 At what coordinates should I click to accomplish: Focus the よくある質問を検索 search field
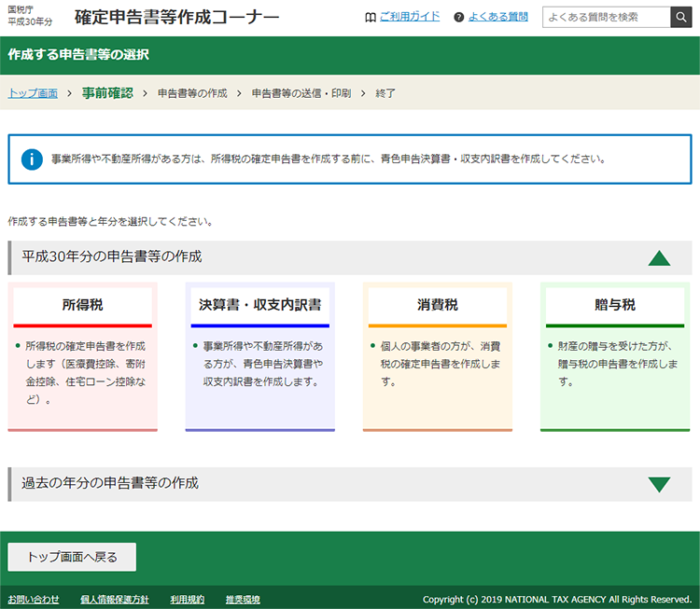point(607,17)
